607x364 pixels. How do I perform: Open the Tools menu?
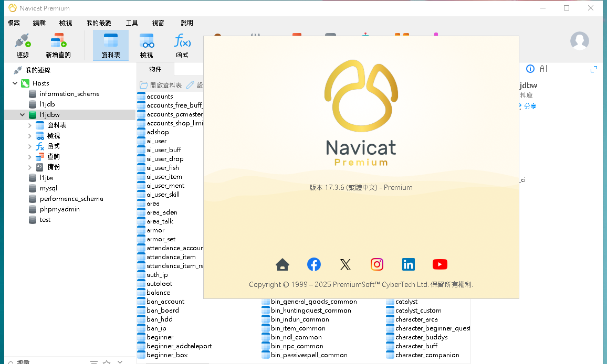(x=132, y=23)
